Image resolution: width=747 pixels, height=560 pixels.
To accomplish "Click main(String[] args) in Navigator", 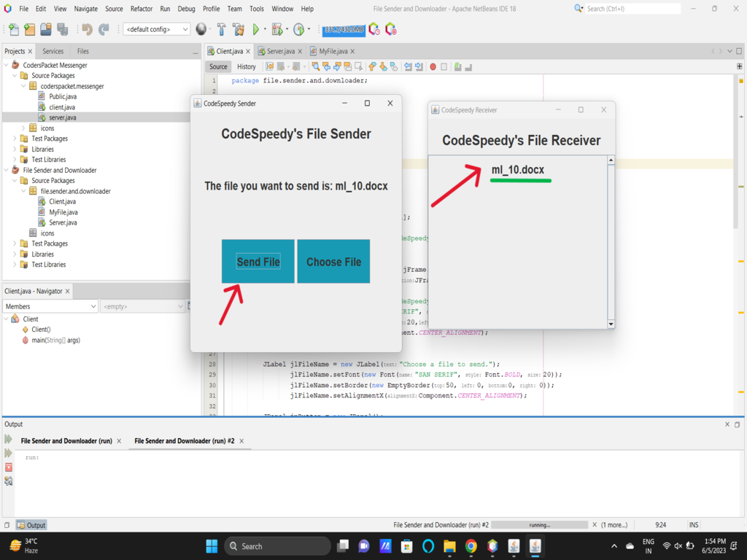I will pos(55,340).
